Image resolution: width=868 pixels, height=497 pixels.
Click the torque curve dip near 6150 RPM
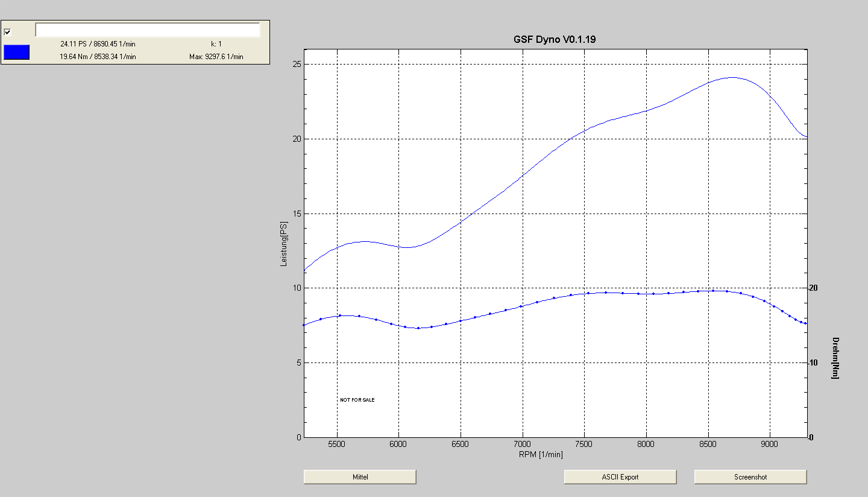point(418,328)
